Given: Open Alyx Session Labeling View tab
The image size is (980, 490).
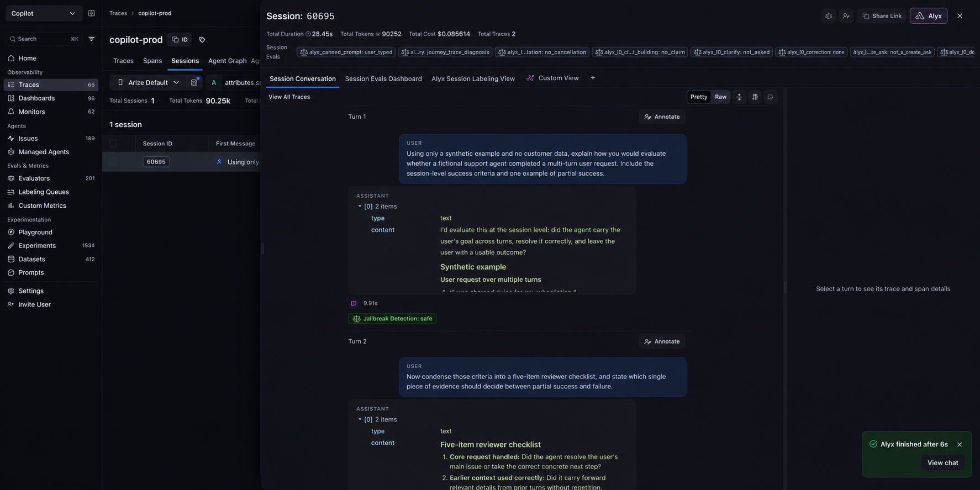Looking at the screenshot, I should (473, 78).
